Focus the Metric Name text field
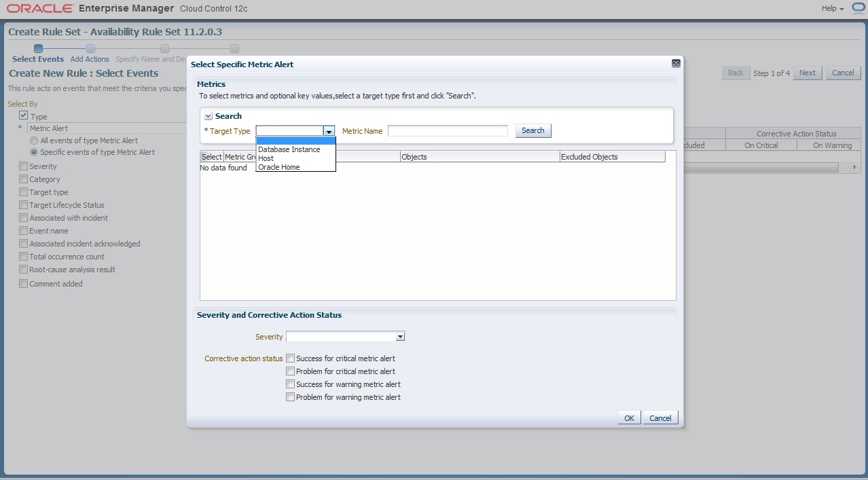The width and height of the screenshot is (868, 480). [448, 131]
